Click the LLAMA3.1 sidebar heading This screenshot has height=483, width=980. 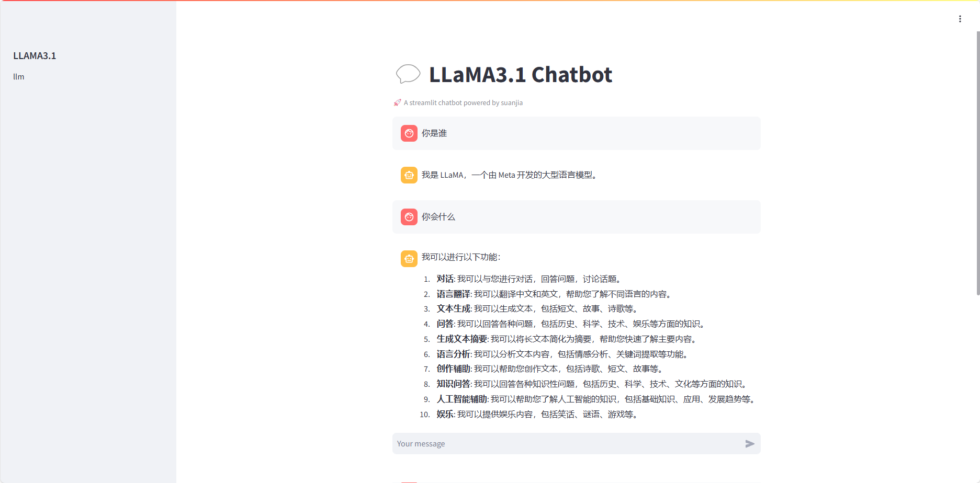point(35,56)
